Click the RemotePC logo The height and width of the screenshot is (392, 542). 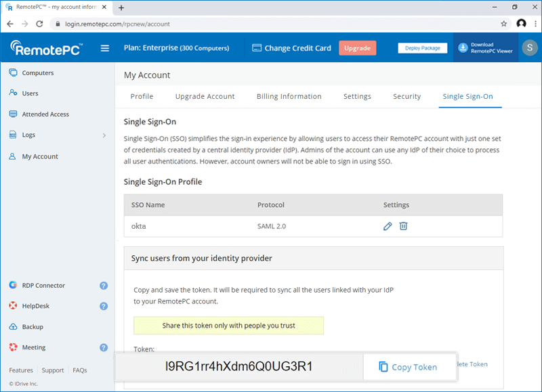[x=47, y=47]
